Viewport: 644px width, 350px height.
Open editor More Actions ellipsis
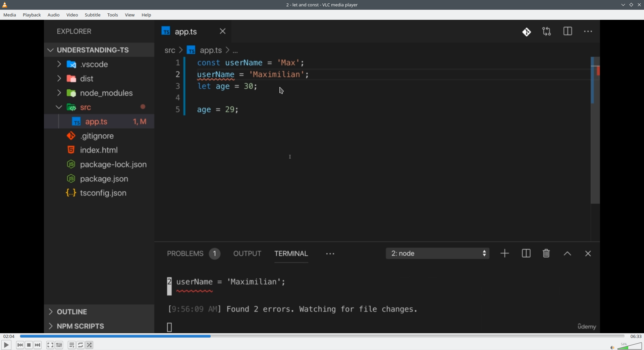588,32
